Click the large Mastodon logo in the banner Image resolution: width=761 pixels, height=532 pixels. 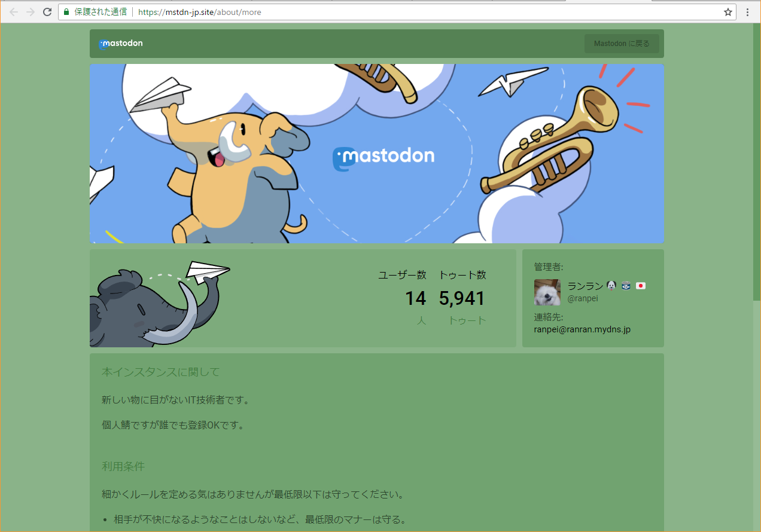pyautogui.click(x=383, y=157)
